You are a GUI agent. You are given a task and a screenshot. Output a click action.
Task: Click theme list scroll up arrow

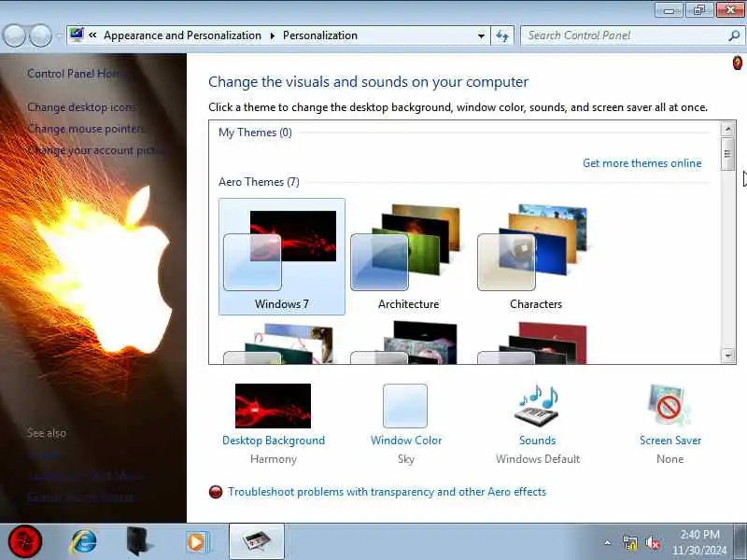(x=727, y=129)
